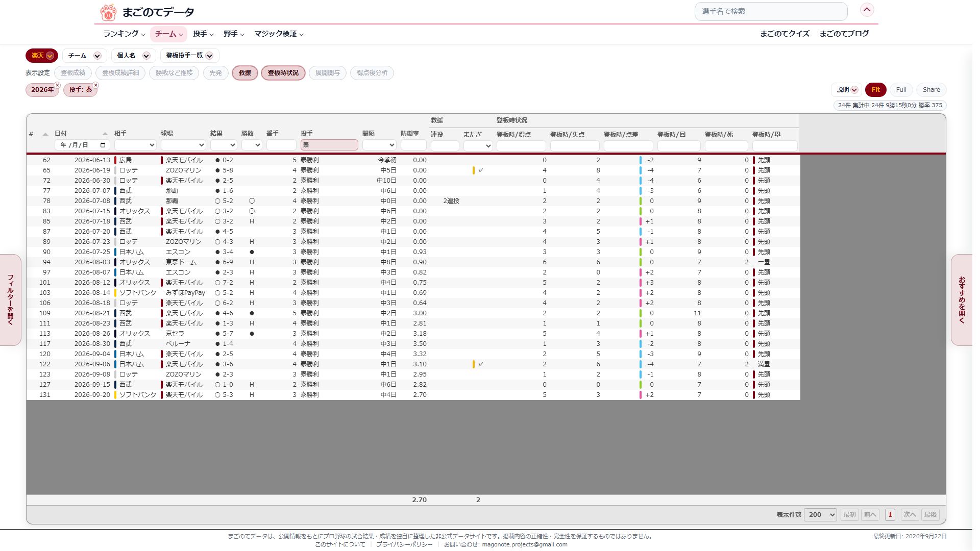The width and height of the screenshot is (980, 551).
Task: Open the 表示件数 200 dropdown
Action: click(820, 515)
